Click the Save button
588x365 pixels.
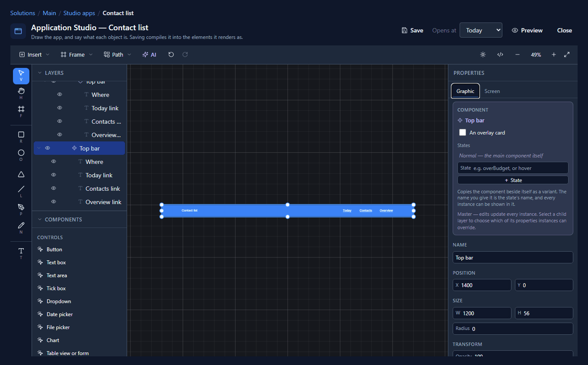point(412,30)
